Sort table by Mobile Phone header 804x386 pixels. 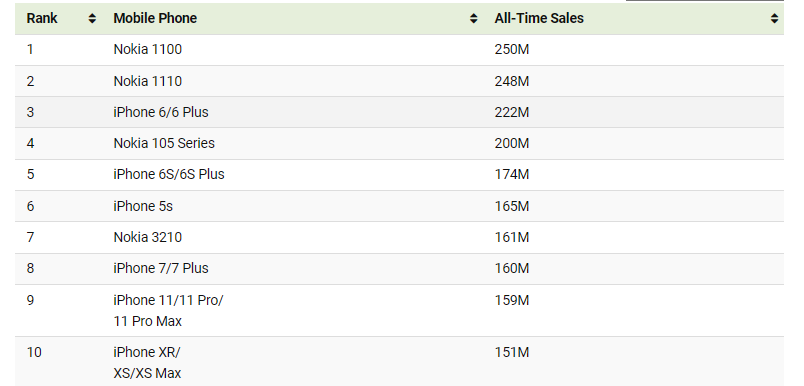click(x=155, y=18)
